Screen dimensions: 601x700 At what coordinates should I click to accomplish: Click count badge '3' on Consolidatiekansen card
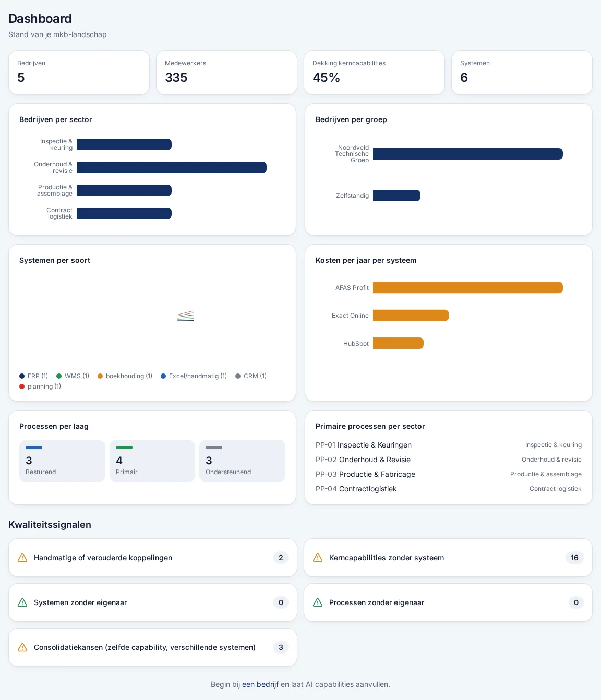tap(281, 647)
